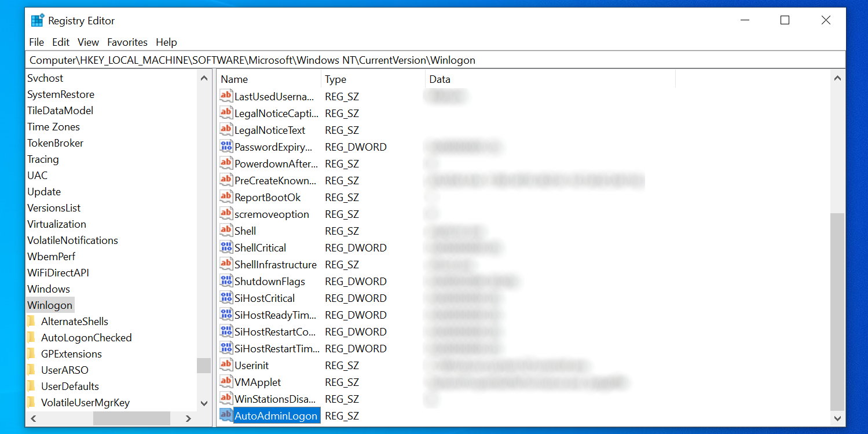868x434 pixels.
Task: Open the Help menu
Action: pos(166,42)
